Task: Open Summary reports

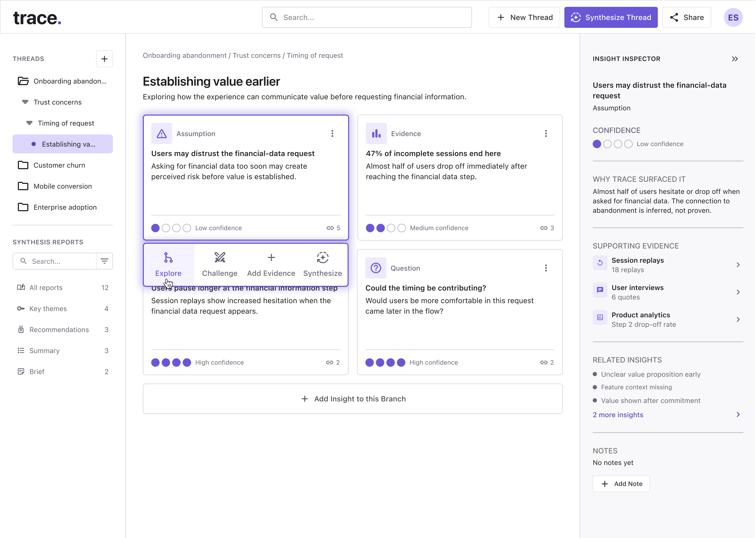Action: click(x=62, y=350)
